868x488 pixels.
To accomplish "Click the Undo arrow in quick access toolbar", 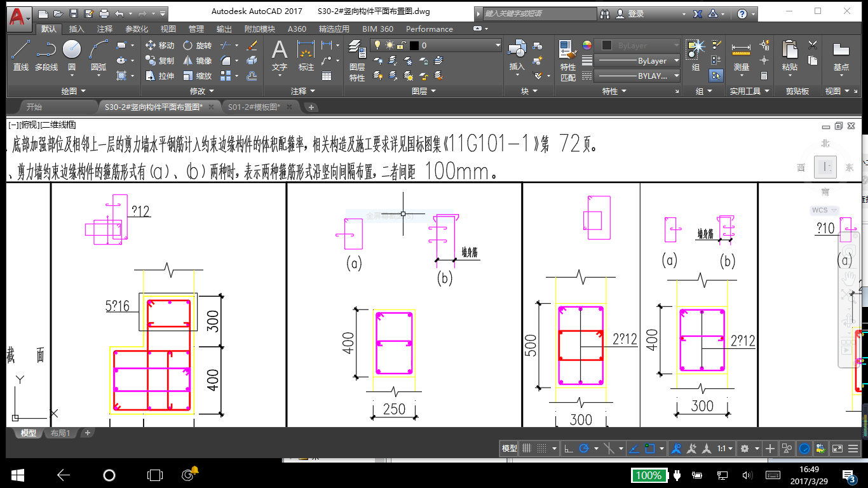I will coord(119,13).
